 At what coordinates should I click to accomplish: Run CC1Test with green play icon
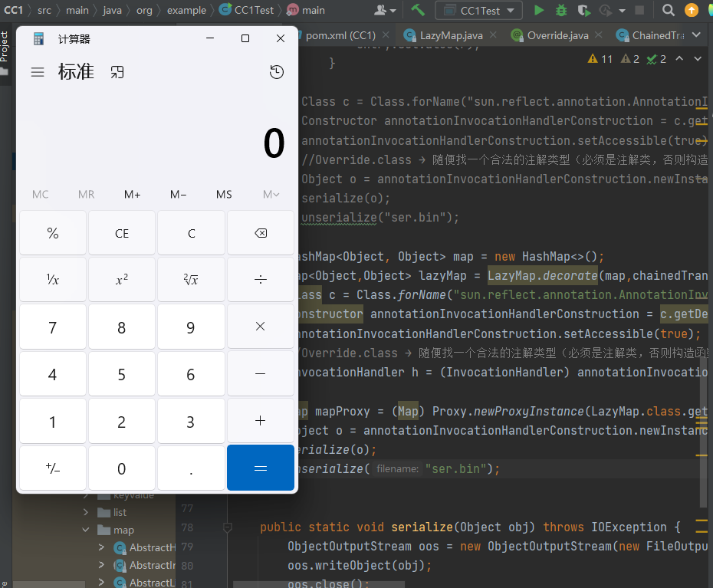(539, 10)
